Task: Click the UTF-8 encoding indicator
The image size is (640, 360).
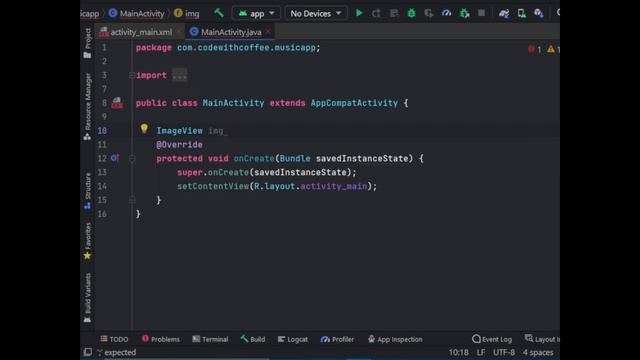Action: [504, 352]
